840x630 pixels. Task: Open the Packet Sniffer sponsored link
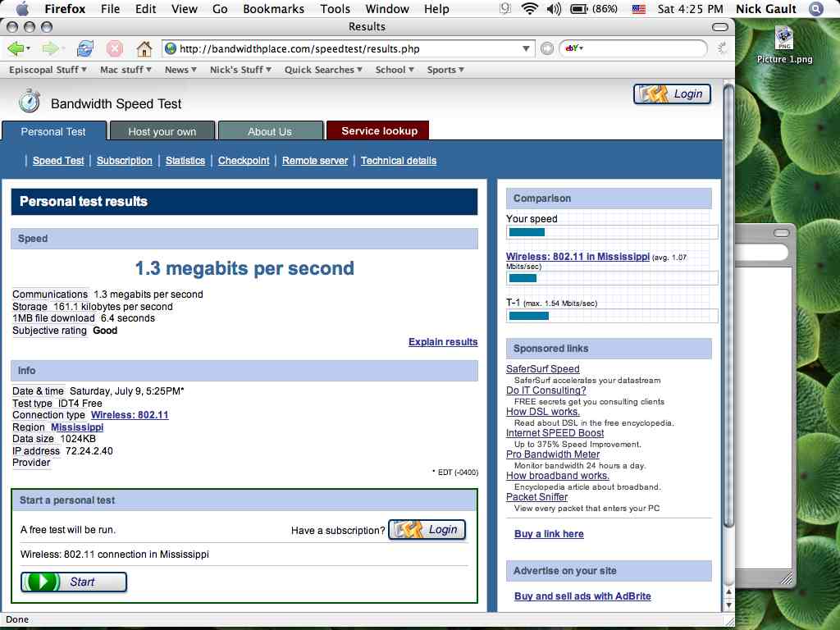(536, 496)
